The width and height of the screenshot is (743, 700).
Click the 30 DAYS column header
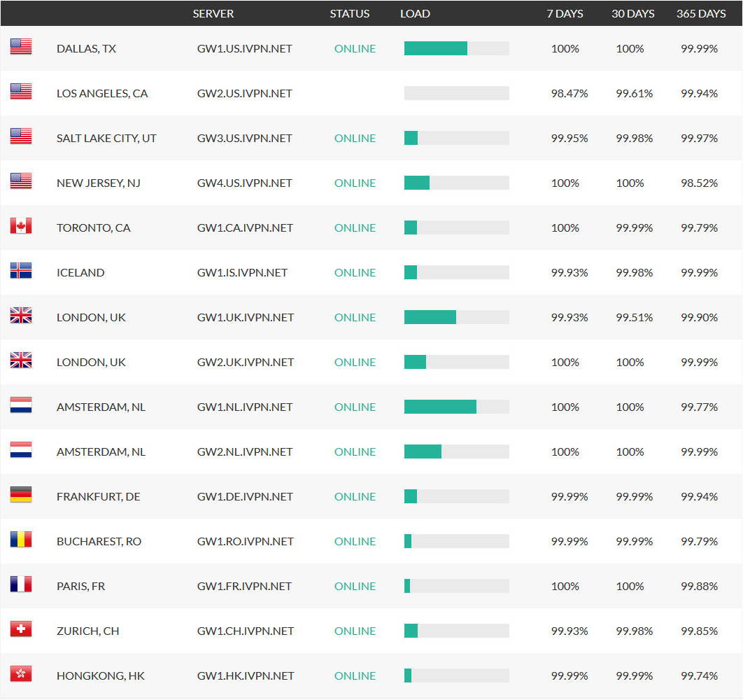633,14
